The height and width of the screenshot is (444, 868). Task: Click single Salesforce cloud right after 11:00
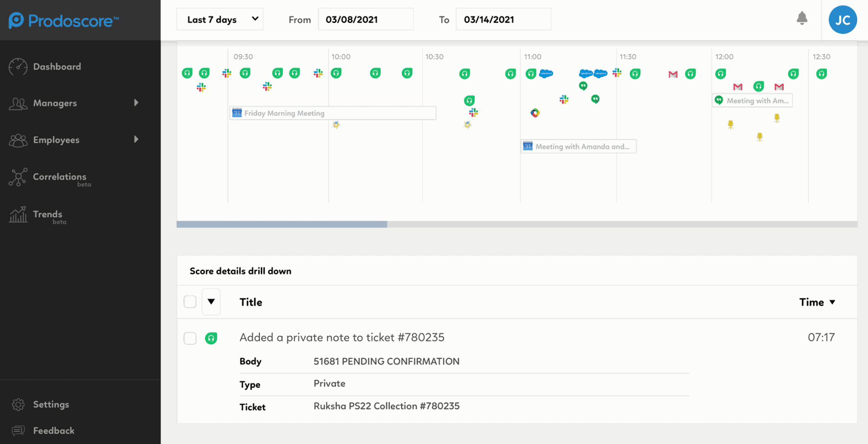click(x=546, y=73)
